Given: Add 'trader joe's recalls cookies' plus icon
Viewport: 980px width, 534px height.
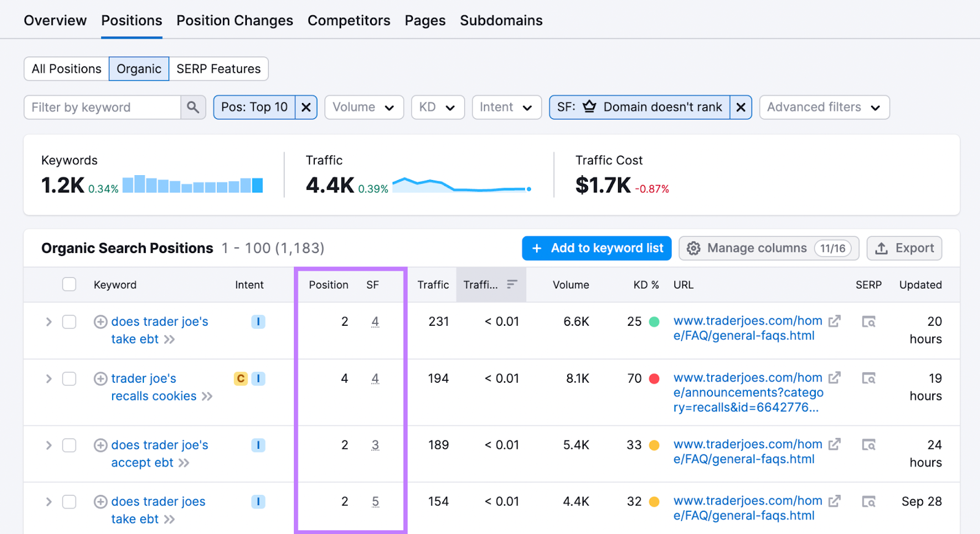Looking at the screenshot, I should 100,378.
